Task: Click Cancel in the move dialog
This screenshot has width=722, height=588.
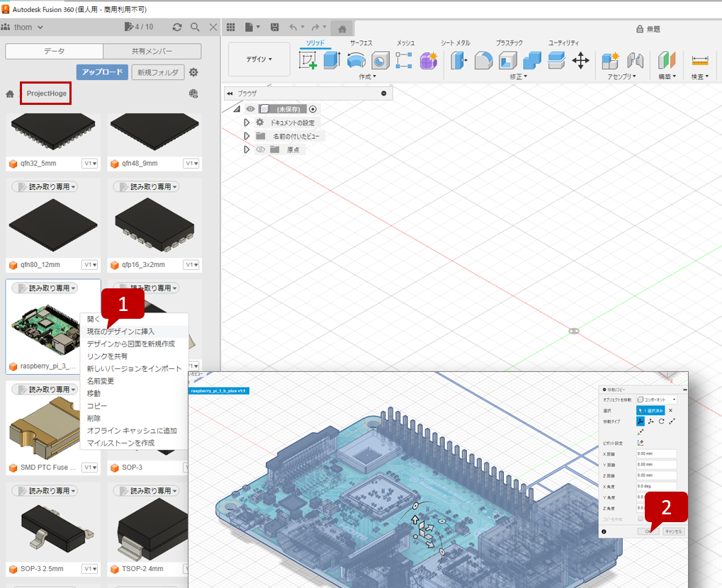Action: tap(673, 531)
